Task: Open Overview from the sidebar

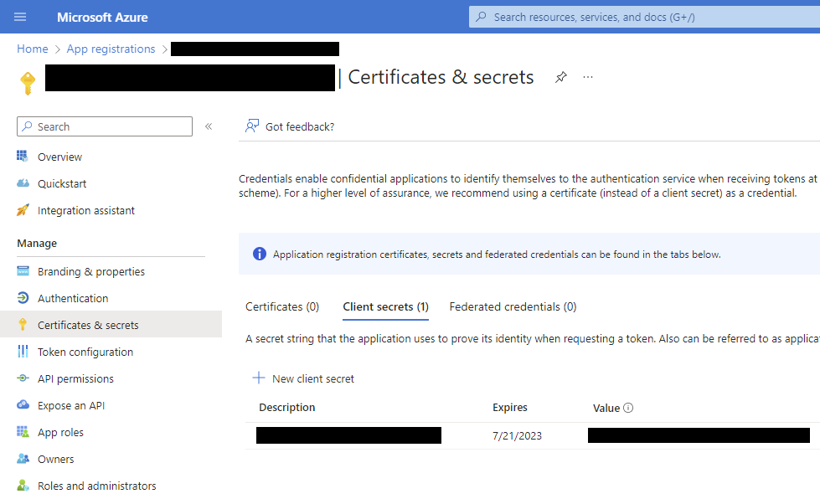Action: [x=59, y=157]
